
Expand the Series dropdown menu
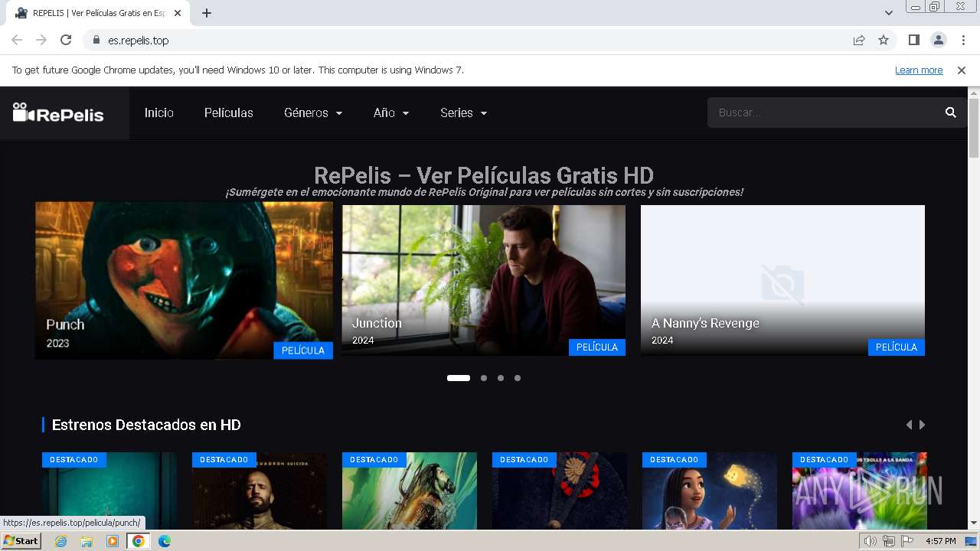(464, 112)
